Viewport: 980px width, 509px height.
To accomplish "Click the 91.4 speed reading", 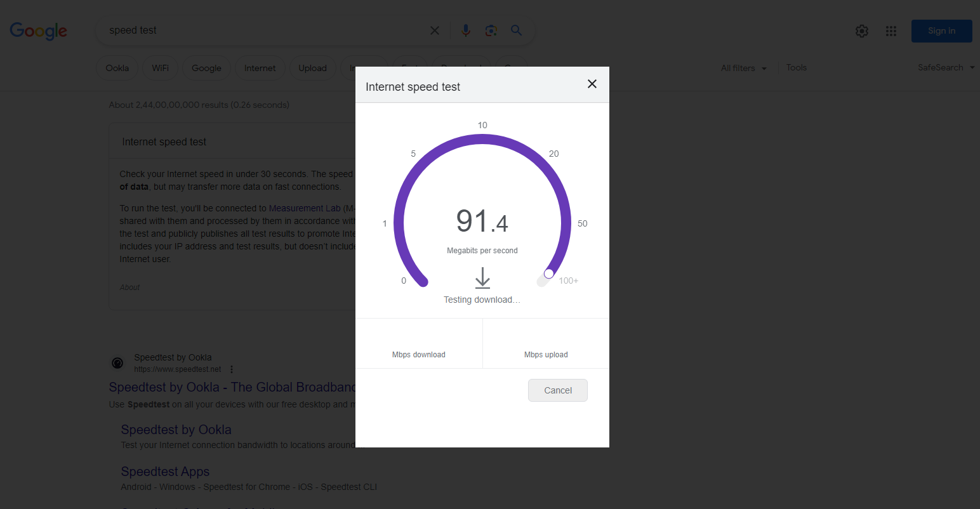I will pyautogui.click(x=482, y=221).
